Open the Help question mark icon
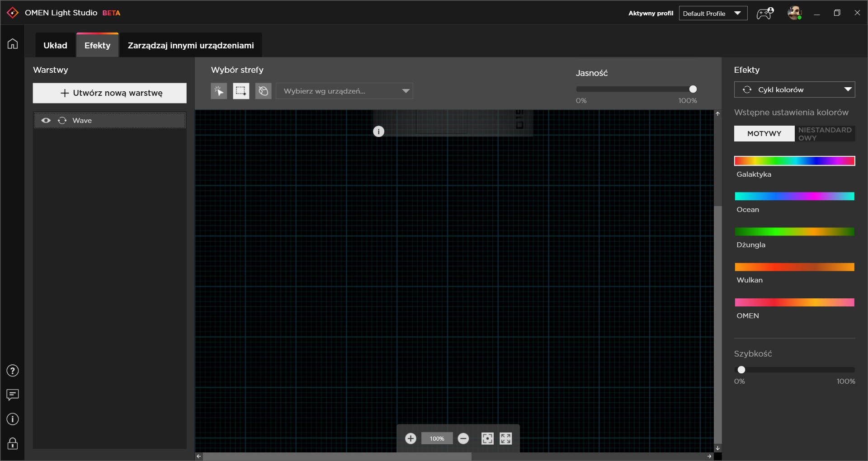Image resolution: width=868 pixels, height=461 pixels. point(13,371)
